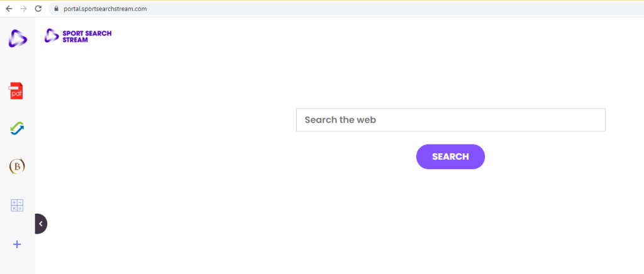Go back using the browser back arrow
Screen dimensions: 644x274
(x=8, y=9)
